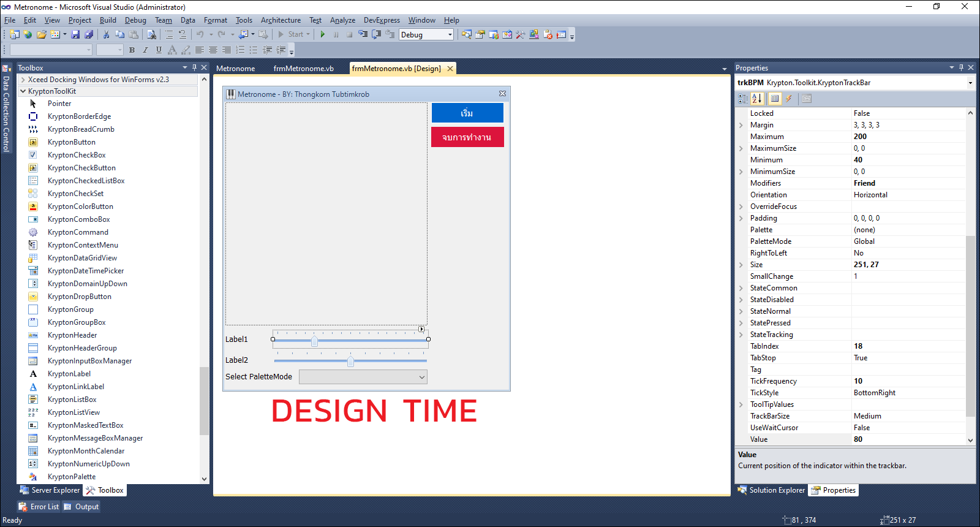980x527 pixels.
Task: Open the Select PaletteMode combo box
Action: point(363,377)
